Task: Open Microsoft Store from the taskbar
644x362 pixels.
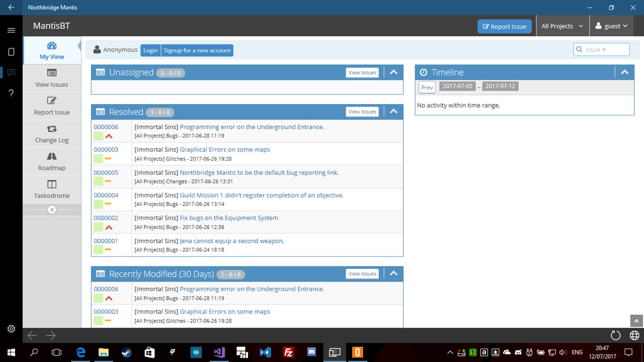Action: coord(150,353)
